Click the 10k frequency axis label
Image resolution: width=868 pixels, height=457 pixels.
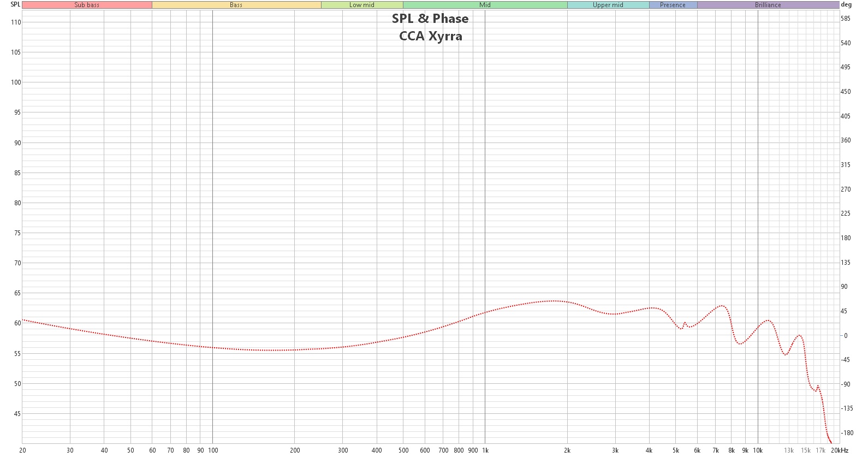[x=758, y=450]
